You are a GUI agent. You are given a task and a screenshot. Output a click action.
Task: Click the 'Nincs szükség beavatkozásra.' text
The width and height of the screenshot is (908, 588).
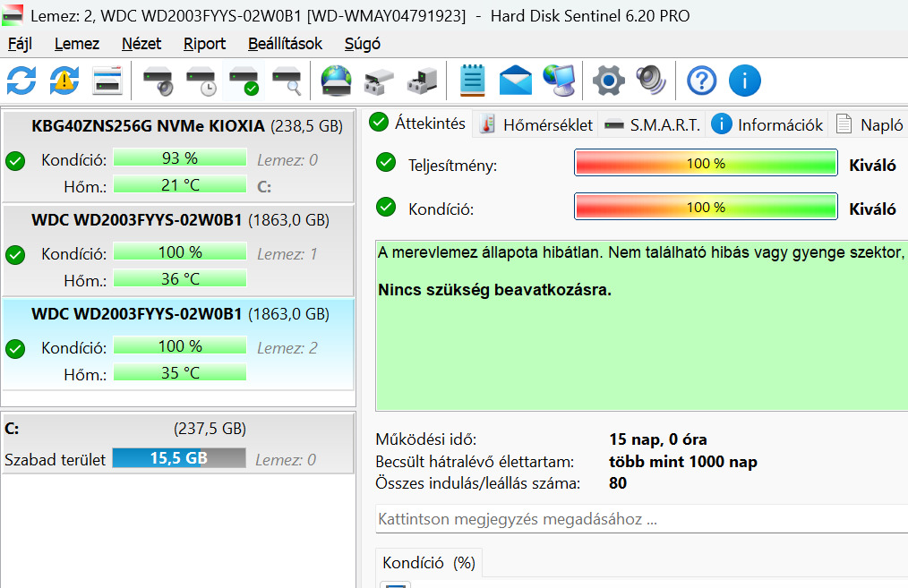point(494,290)
